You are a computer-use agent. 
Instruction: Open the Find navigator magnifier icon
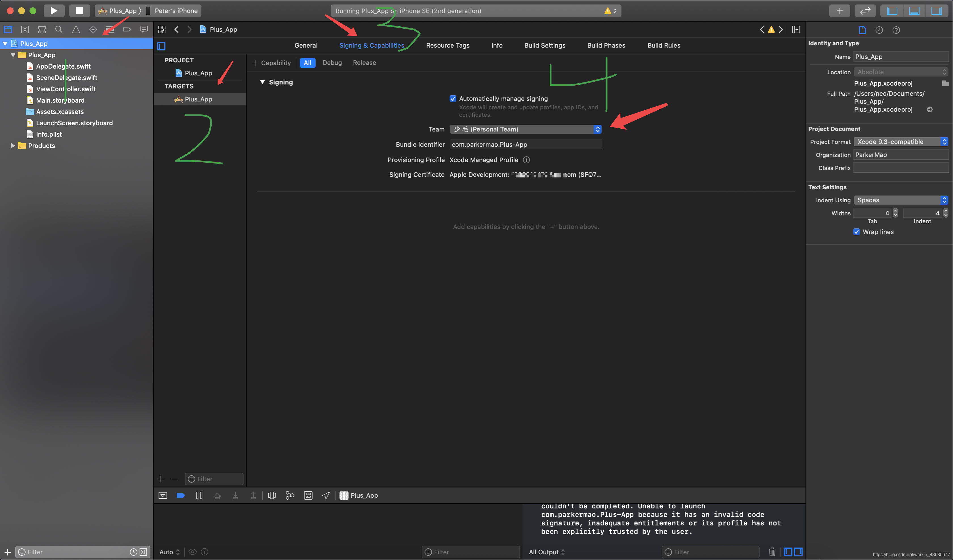[59, 29]
